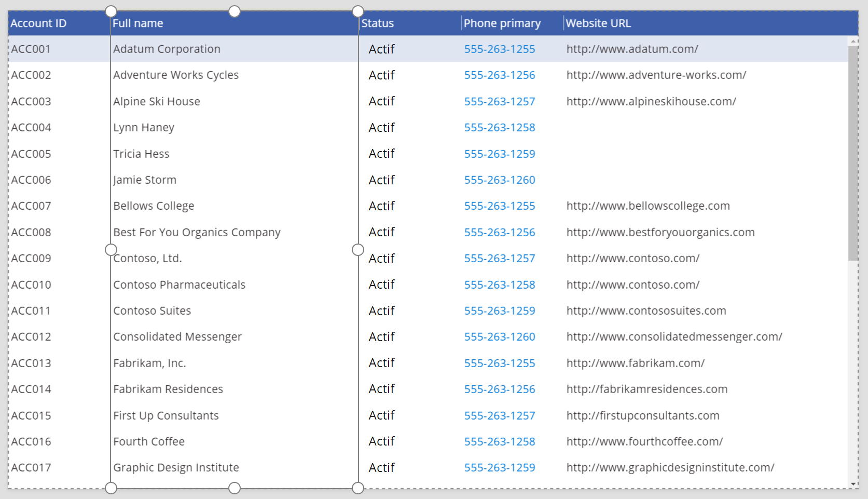
Task: Click the URL http://firstupconsultants.com
Action: click(x=643, y=416)
